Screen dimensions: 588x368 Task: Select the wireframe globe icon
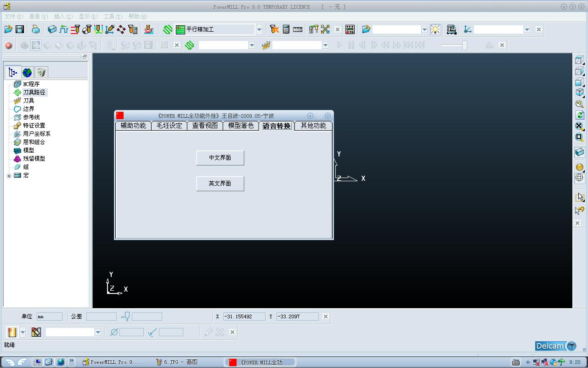(x=579, y=178)
